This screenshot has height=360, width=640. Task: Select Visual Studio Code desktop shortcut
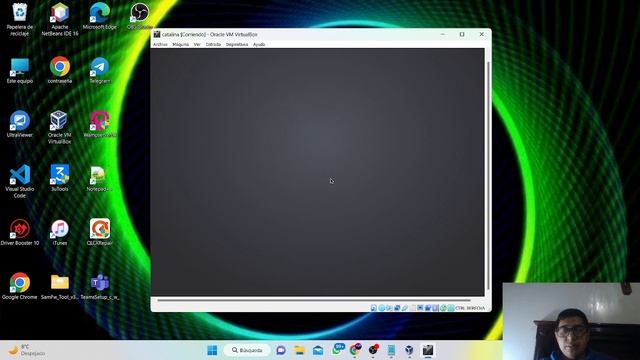click(x=19, y=181)
